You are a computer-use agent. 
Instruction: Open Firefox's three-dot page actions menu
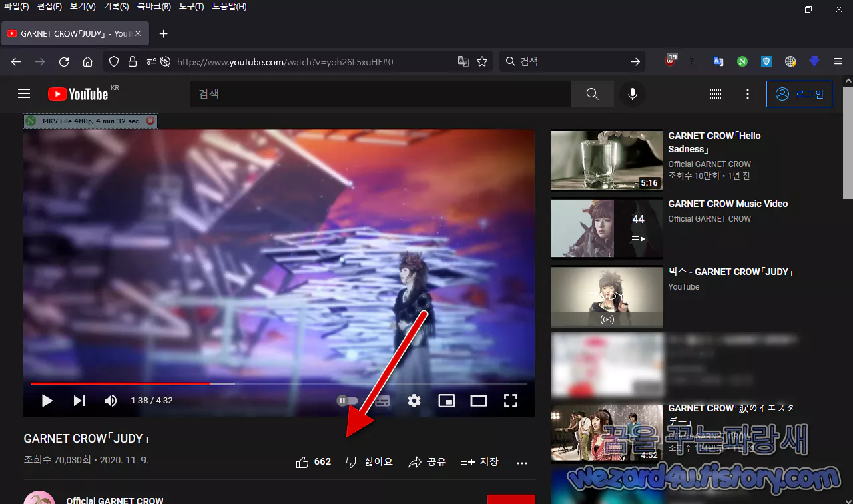(747, 94)
